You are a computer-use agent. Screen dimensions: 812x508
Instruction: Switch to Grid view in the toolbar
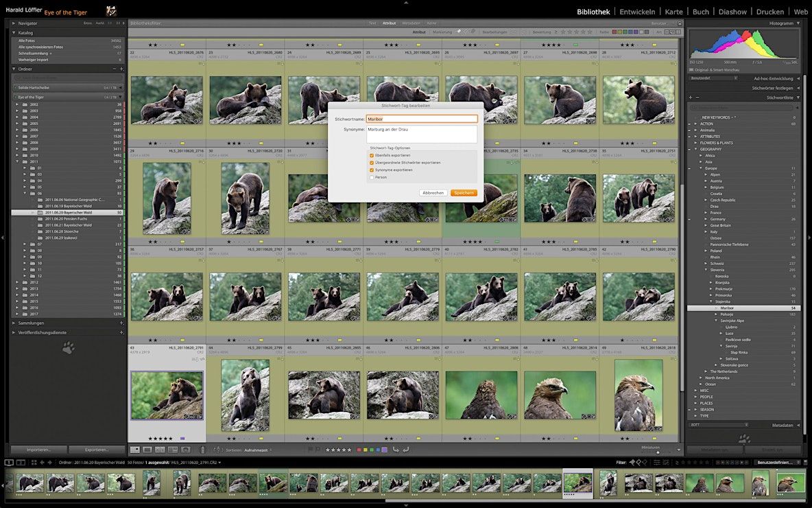click(134, 450)
